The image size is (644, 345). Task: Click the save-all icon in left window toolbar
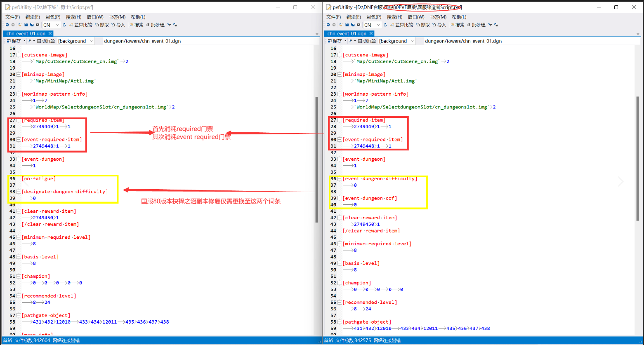pos(32,25)
